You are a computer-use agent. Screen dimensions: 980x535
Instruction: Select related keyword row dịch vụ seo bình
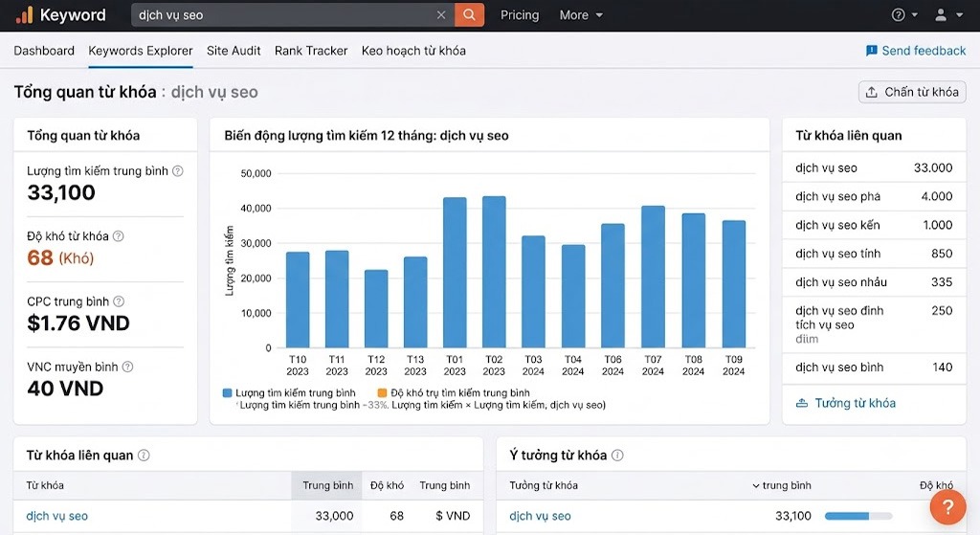pyautogui.click(x=874, y=368)
